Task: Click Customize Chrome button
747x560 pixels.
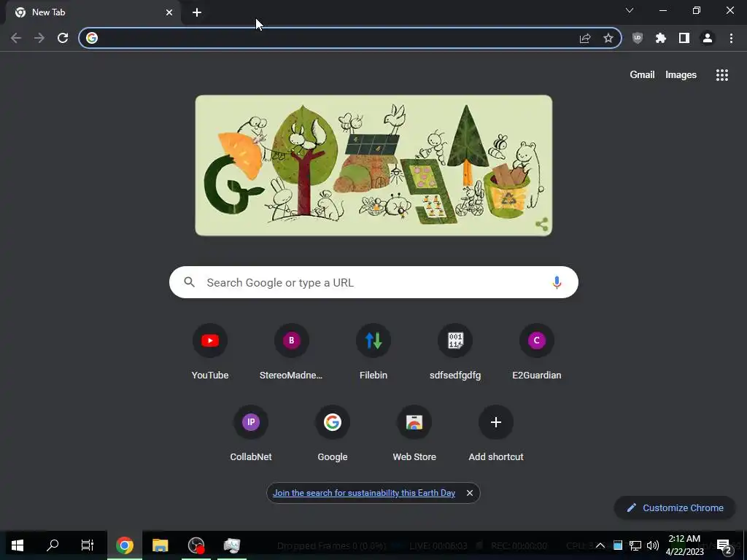Action: point(675,507)
